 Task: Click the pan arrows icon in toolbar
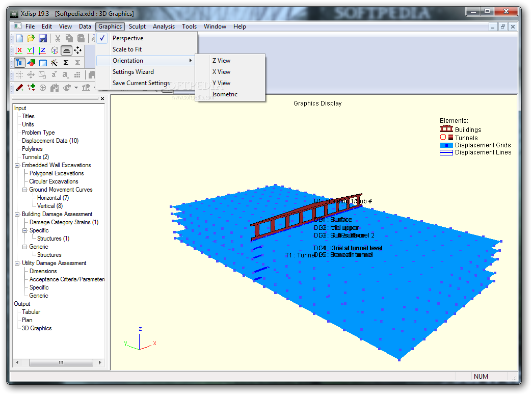coord(31,74)
